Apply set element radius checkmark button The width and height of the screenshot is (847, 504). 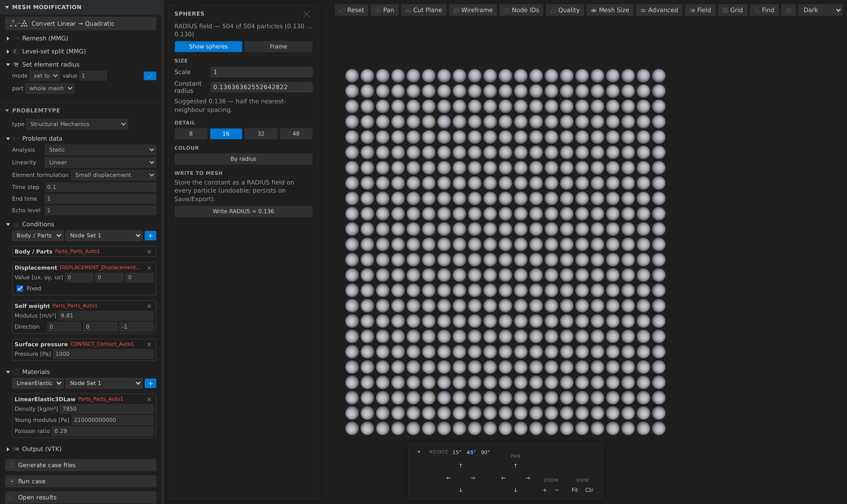pyautogui.click(x=150, y=76)
